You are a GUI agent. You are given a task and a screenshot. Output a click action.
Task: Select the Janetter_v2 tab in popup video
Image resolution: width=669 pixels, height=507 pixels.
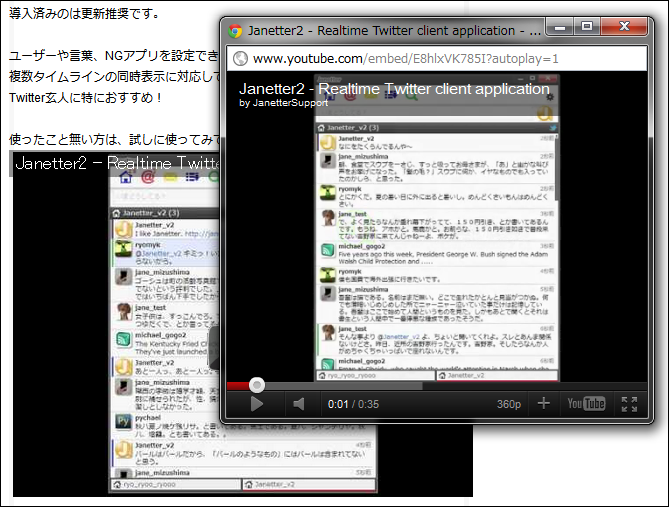pyautogui.click(x=497, y=376)
